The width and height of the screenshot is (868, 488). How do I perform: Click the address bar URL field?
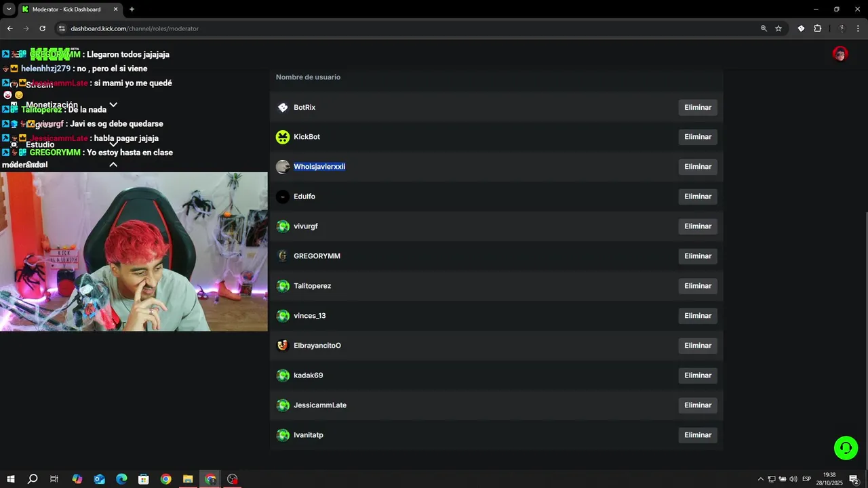pos(407,28)
